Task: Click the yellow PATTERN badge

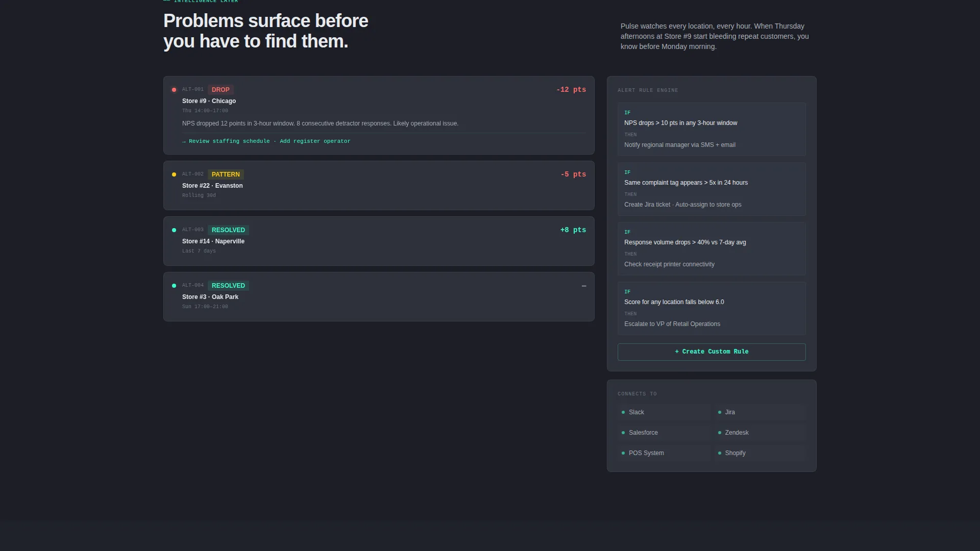Action: [226, 174]
